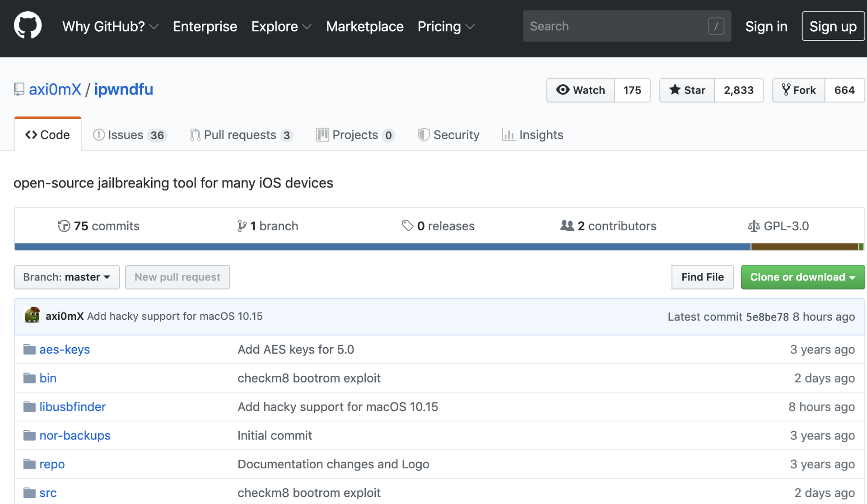Open the latest commit hash 5e8be78

(767, 317)
